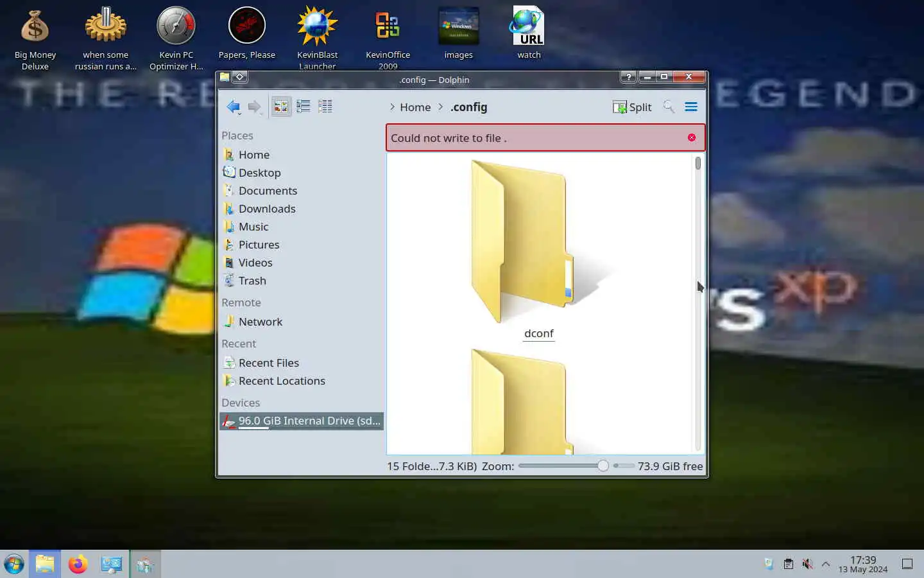
Task: Toggle the pin on all desktops button
Action: click(x=239, y=77)
